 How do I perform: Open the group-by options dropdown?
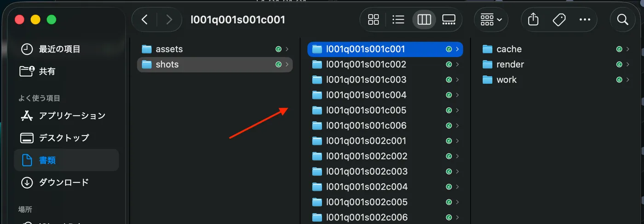[x=491, y=19]
